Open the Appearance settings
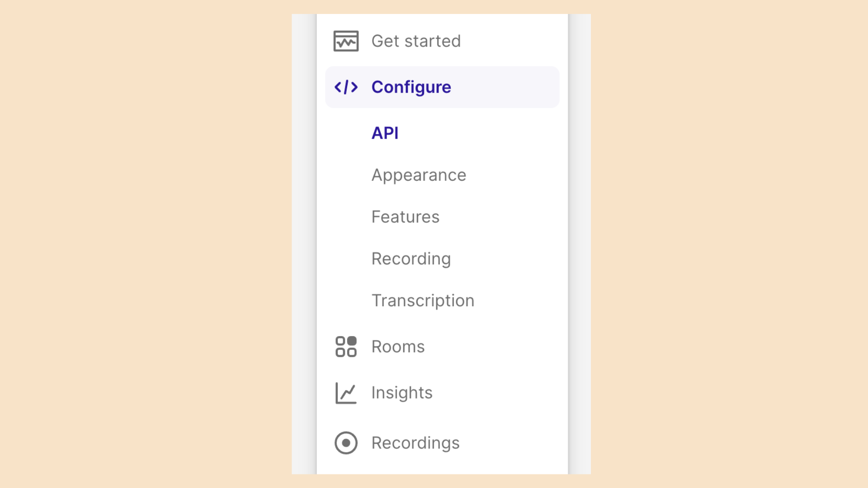Screen dimensions: 868x488 [419, 175]
